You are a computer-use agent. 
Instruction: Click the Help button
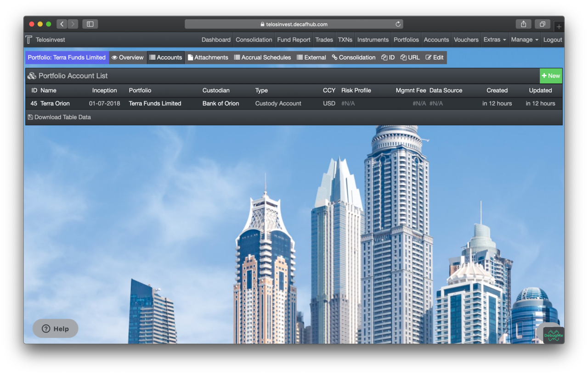pos(56,329)
